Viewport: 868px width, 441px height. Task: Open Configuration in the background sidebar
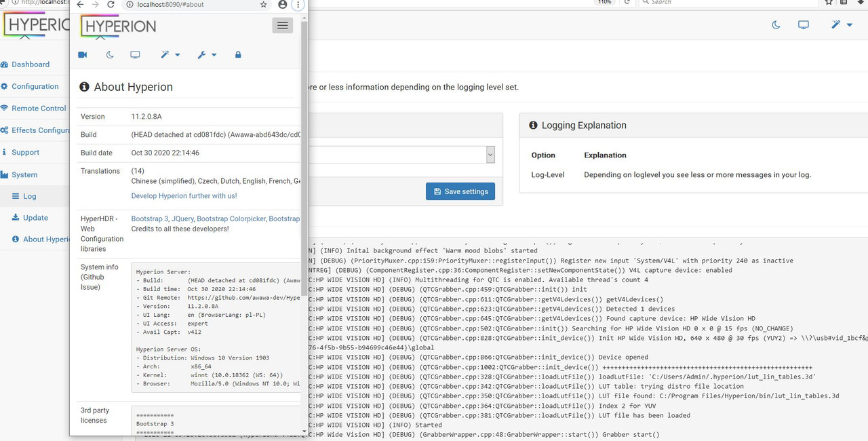[35, 86]
